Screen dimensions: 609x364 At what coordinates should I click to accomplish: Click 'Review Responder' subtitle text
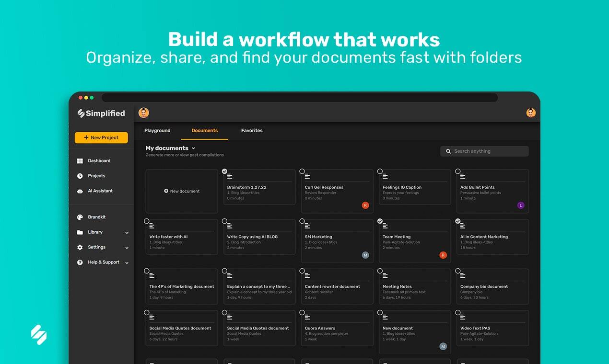click(x=320, y=193)
